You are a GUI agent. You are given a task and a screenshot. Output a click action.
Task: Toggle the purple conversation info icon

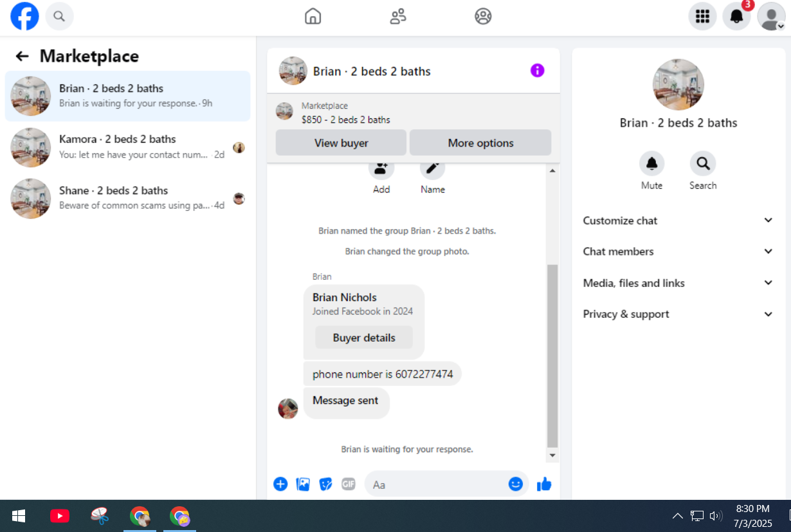pyautogui.click(x=537, y=71)
